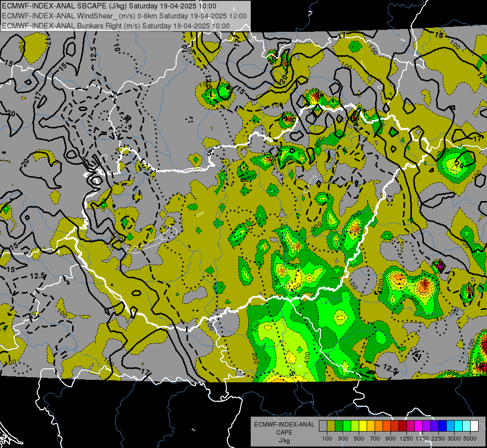
Task: Click the legend value 5000
Action: pyautogui.click(x=470, y=439)
